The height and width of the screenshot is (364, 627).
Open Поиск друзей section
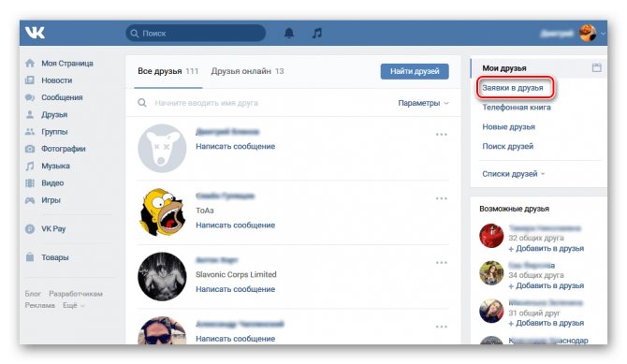pos(508,146)
